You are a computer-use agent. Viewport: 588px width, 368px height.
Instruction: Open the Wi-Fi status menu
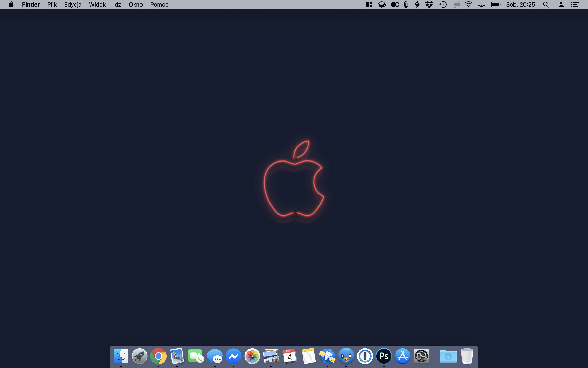[468, 4]
